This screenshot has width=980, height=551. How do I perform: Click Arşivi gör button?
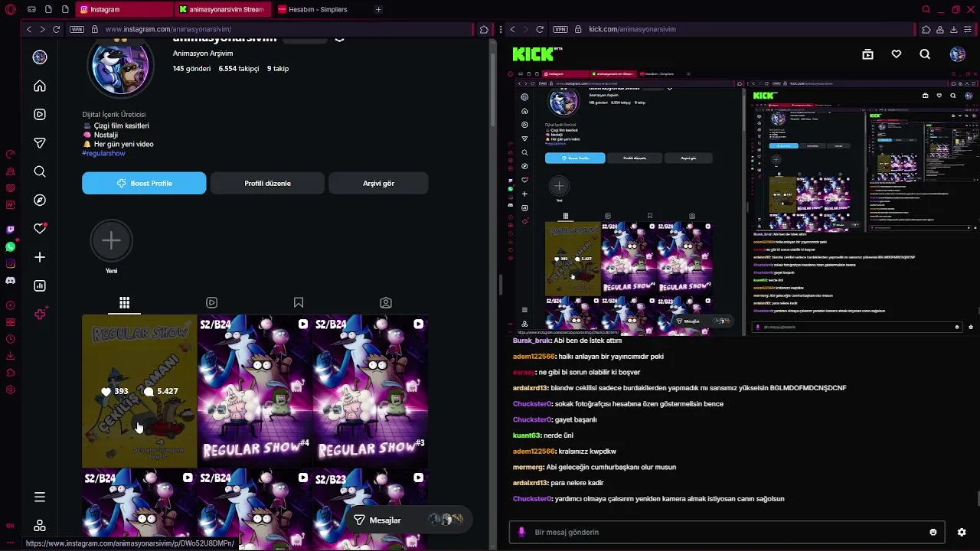[x=378, y=183]
